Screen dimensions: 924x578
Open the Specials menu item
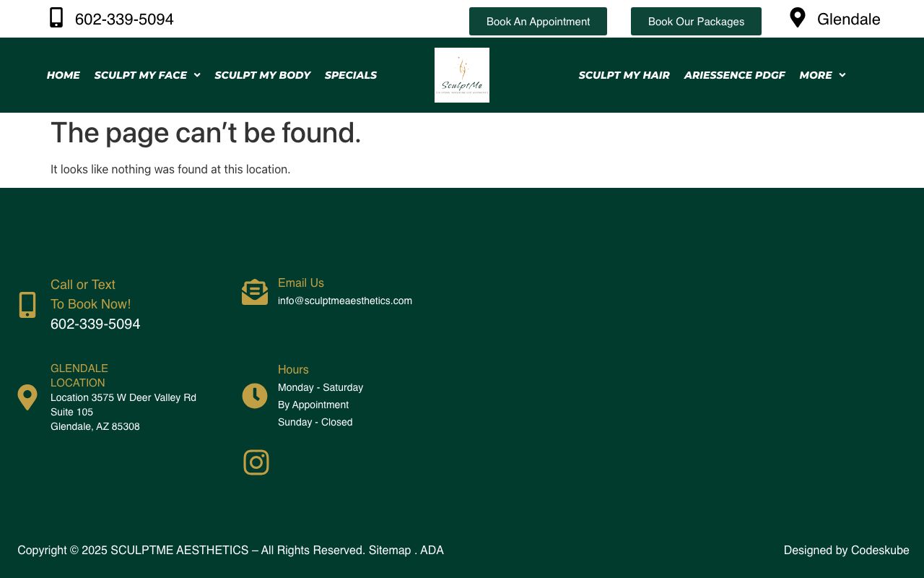351,75
